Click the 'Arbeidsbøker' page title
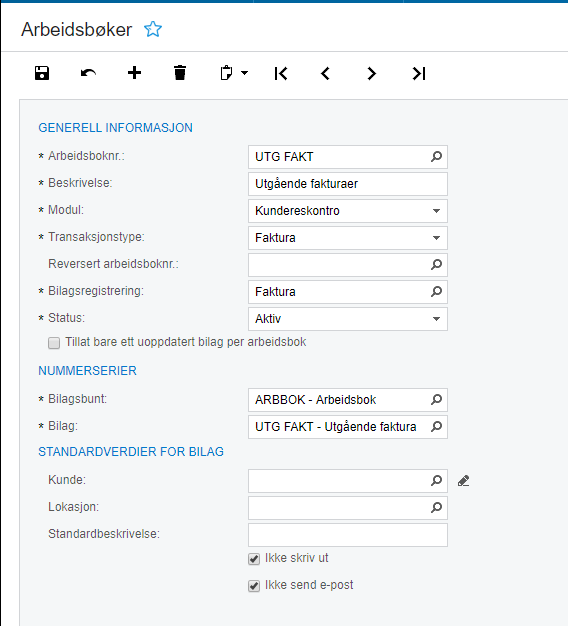 (76, 30)
